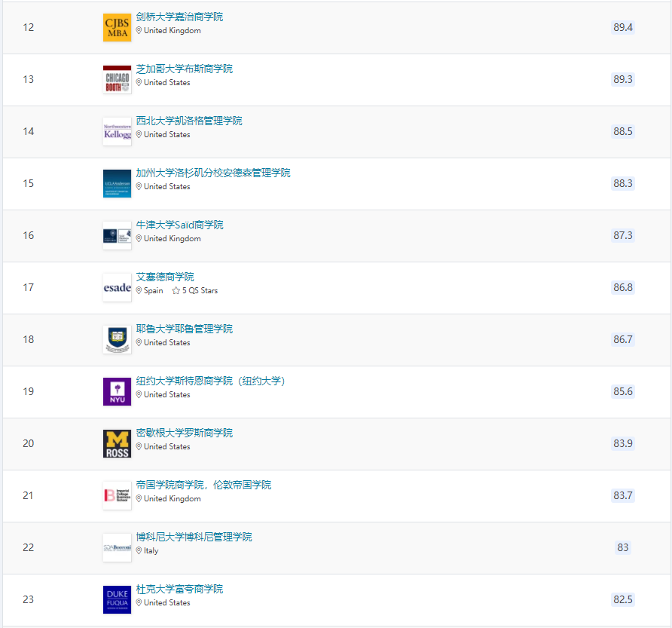
Task: Open the Northwestern Kellogg logo
Action: click(x=117, y=132)
